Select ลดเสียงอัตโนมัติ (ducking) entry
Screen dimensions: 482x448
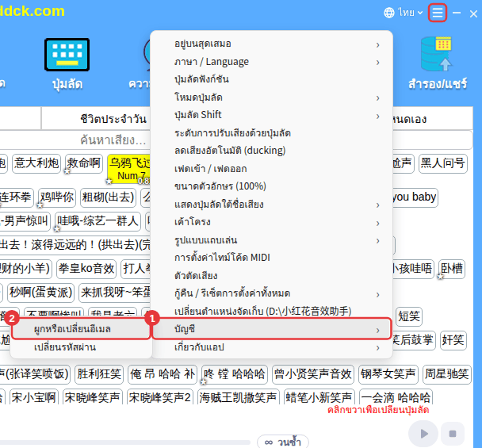pyautogui.click(x=271, y=151)
